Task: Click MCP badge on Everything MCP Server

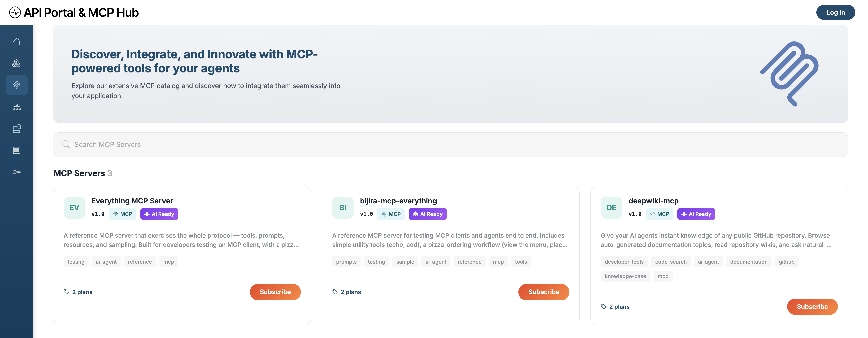Action: pos(122,214)
